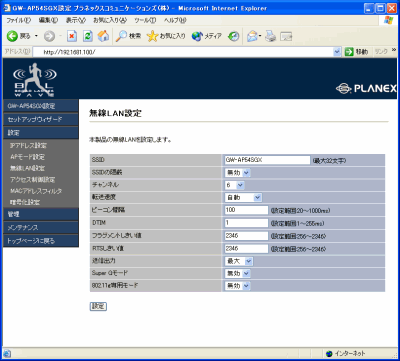Screen dimensions: 400x361
Task: Click the IE page icon in title bar
Action: point(7,8)
